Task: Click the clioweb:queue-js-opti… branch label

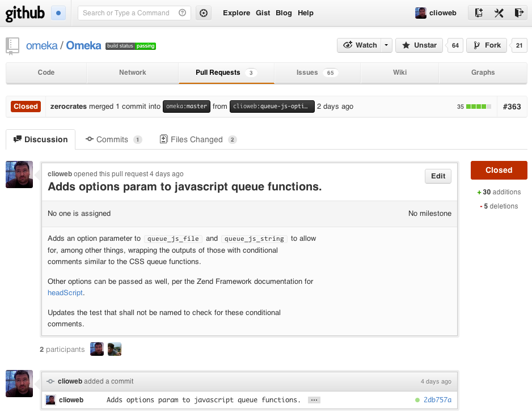Action: 272,107
